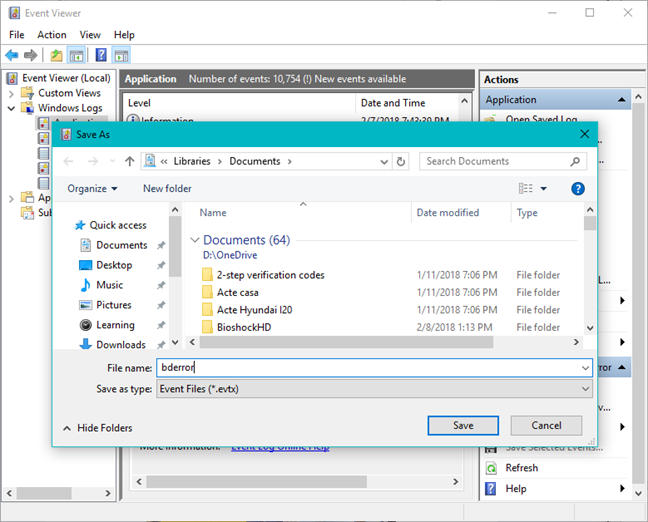This screenshot has width=648, height=522.
Task: Click the Forward arrow in Event Viewer toolbar
Action: pos(31,55)
